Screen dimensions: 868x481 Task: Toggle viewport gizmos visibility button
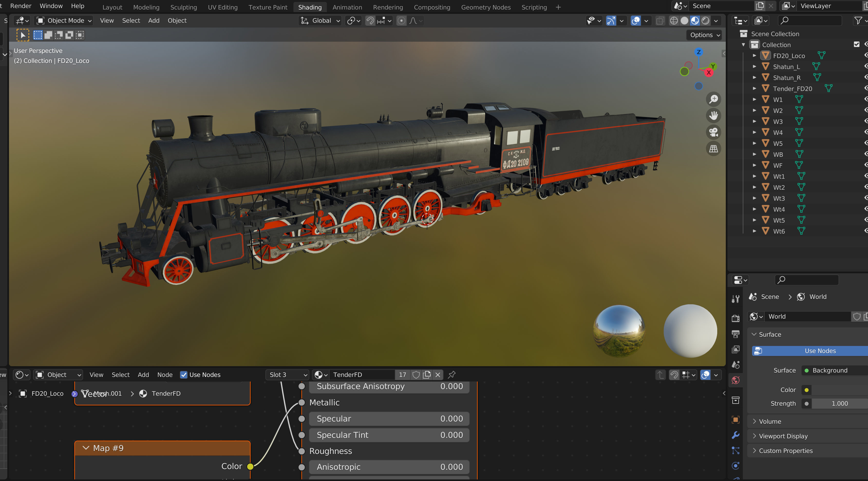click(x=611, y=20)
